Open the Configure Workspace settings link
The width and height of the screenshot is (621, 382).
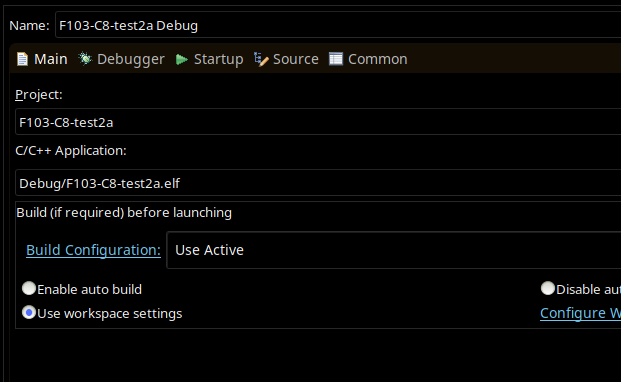pos(580,313)
